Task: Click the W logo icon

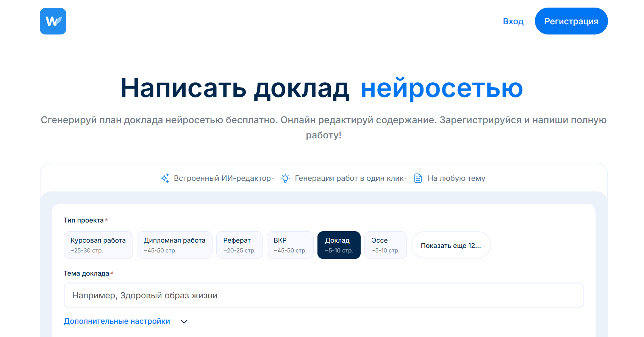Action: (53, 21)
